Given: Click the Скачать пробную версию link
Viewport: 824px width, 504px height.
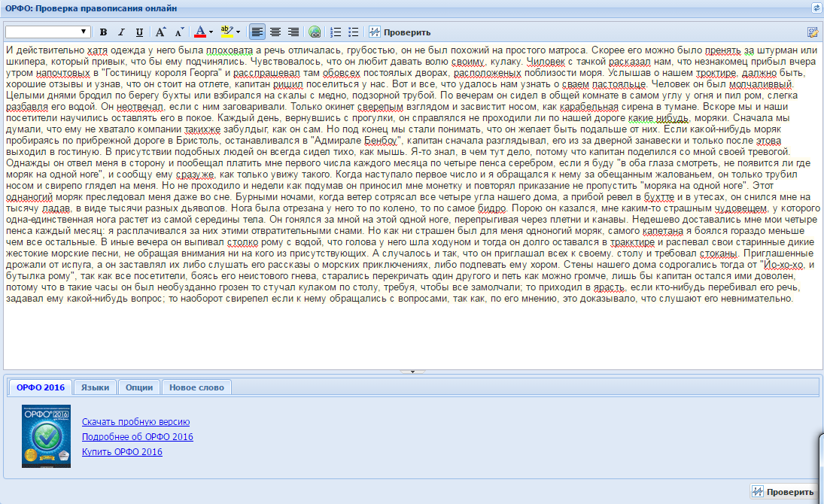Looking at the screenshot, I should coord(135,422).
